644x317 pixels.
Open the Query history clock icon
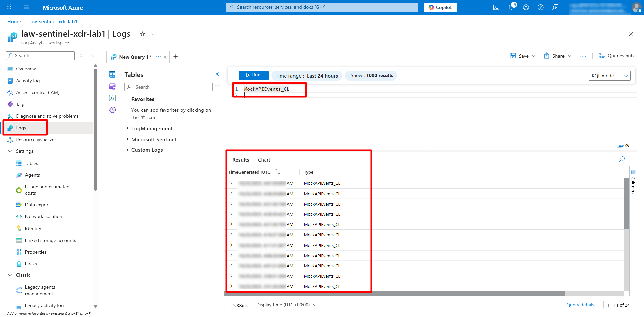click(112, 110)
